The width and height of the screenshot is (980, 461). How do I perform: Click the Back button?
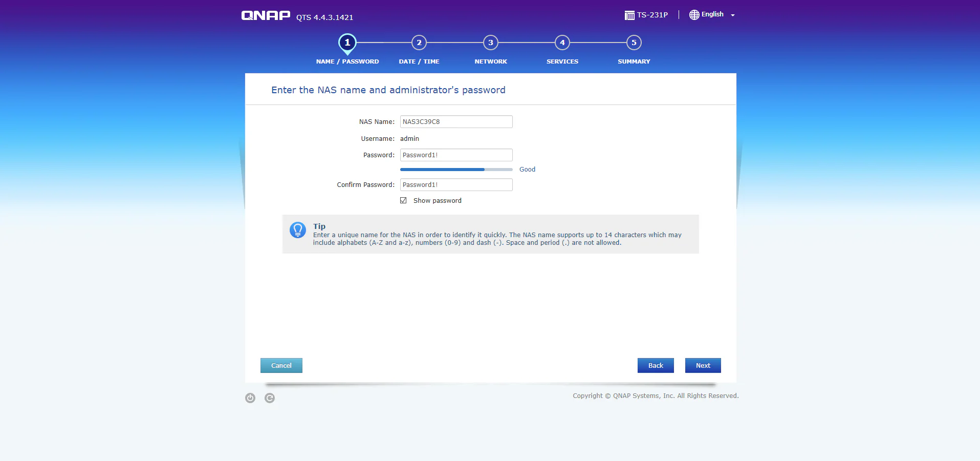pos(656,365)
